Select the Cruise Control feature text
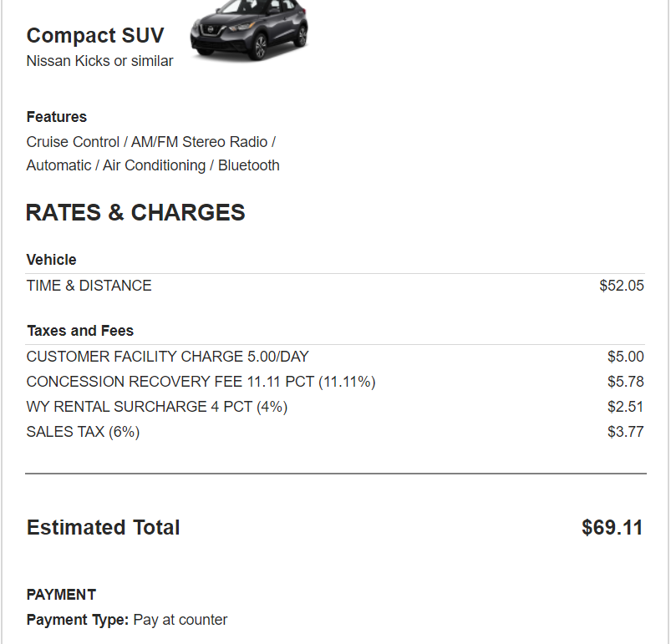Screen dimensions: 671x644 pyautogui.click(x=73, y=142)
